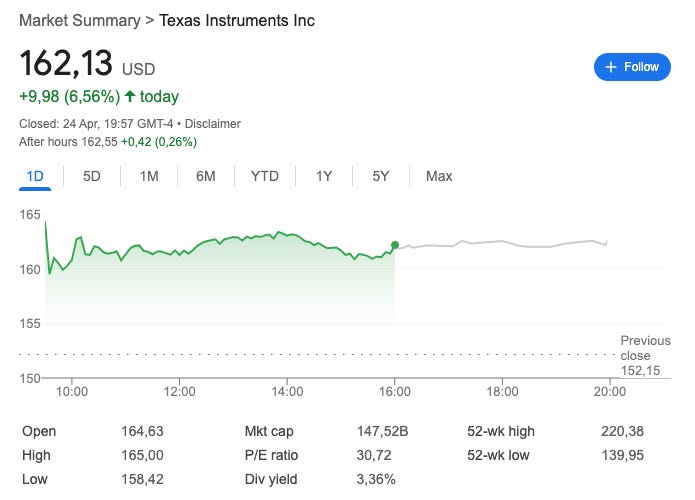The width and height of the screenshot is (695, 500).
Task: Click the 12:00 time axis label
Action: click(180, 392)
